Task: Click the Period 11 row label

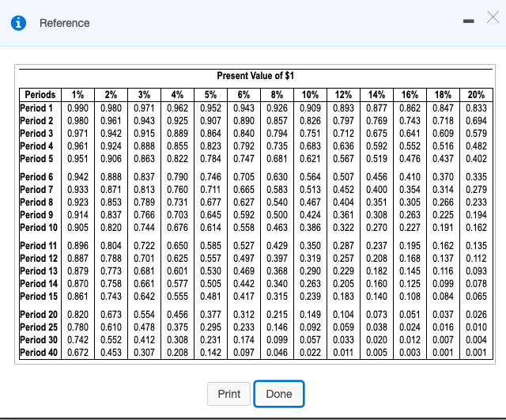Action: (x=39, y=246)
